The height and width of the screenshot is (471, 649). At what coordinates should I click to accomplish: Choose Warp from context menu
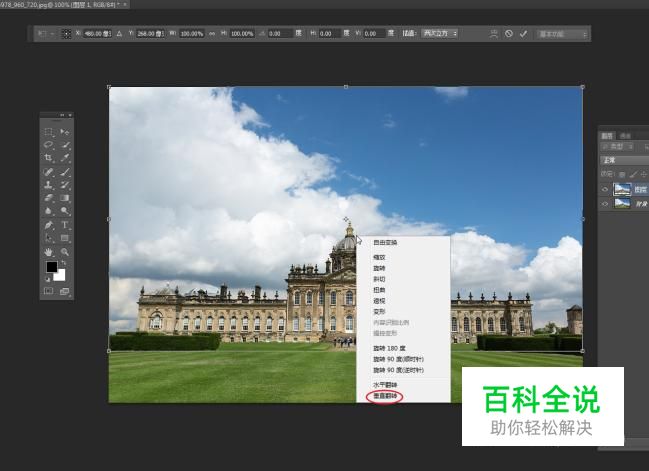click(x=379, y=311)
